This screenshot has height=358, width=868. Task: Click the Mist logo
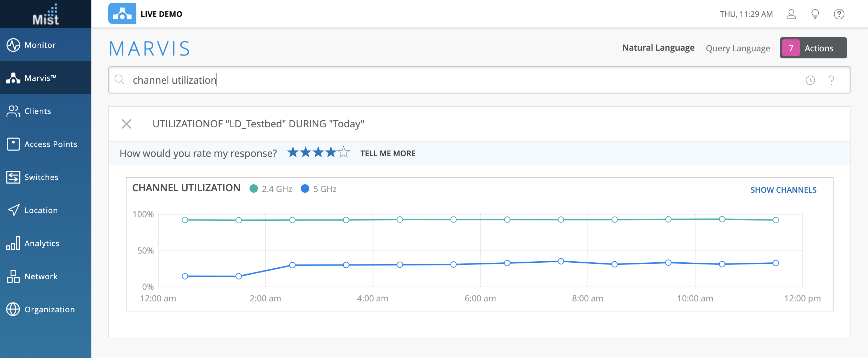[46, 14]
